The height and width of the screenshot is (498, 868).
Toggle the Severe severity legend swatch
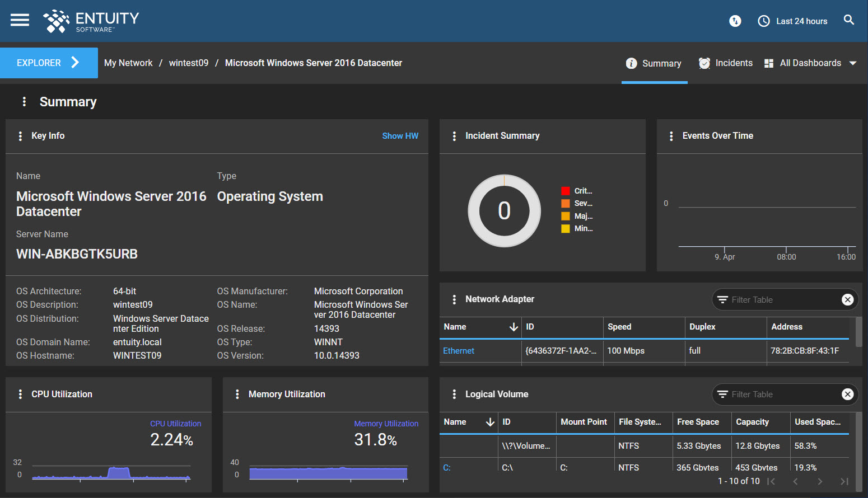click(x=566, y=204)
